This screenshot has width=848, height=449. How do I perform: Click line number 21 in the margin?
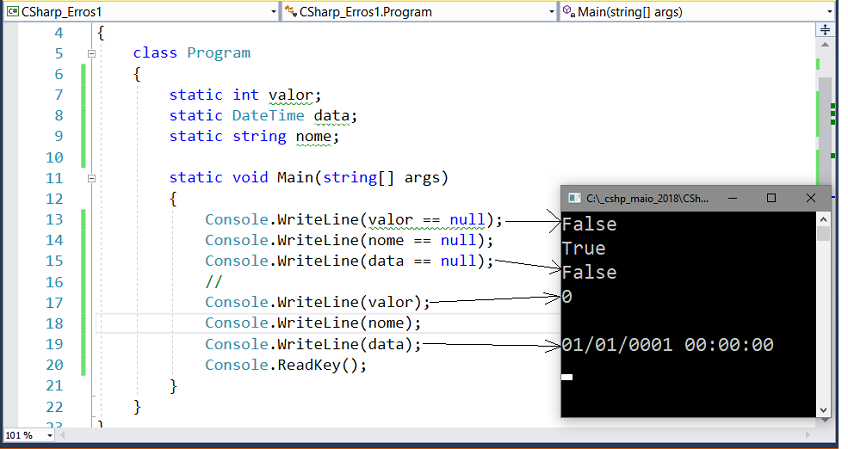(x=54, y=386)
